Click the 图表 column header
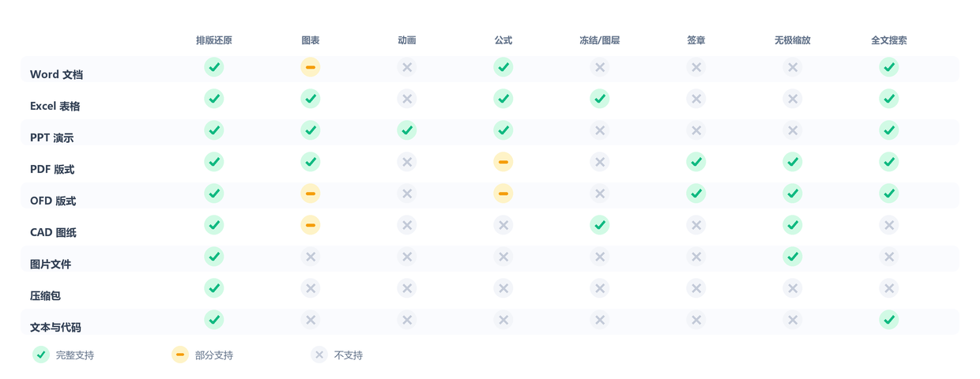Screen dimensions: 980x379 311,40
